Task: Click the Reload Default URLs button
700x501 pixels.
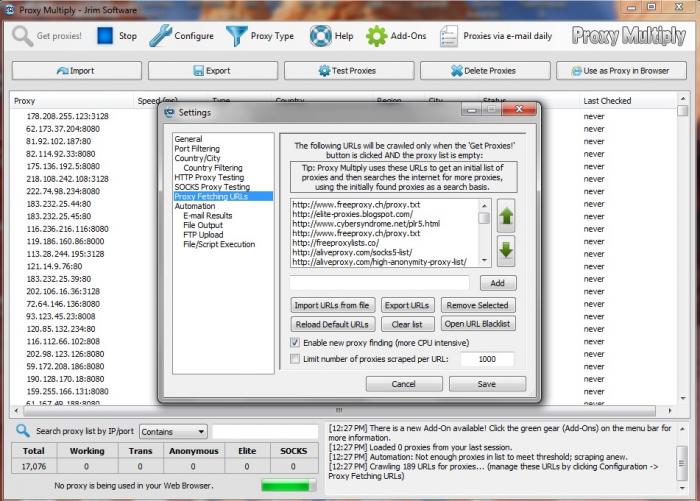Action: pyautogui.click(x=333, y=324)
